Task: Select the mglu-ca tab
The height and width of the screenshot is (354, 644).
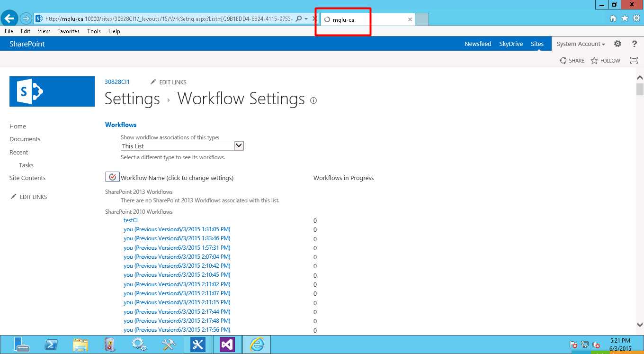Action: point(368,19)
